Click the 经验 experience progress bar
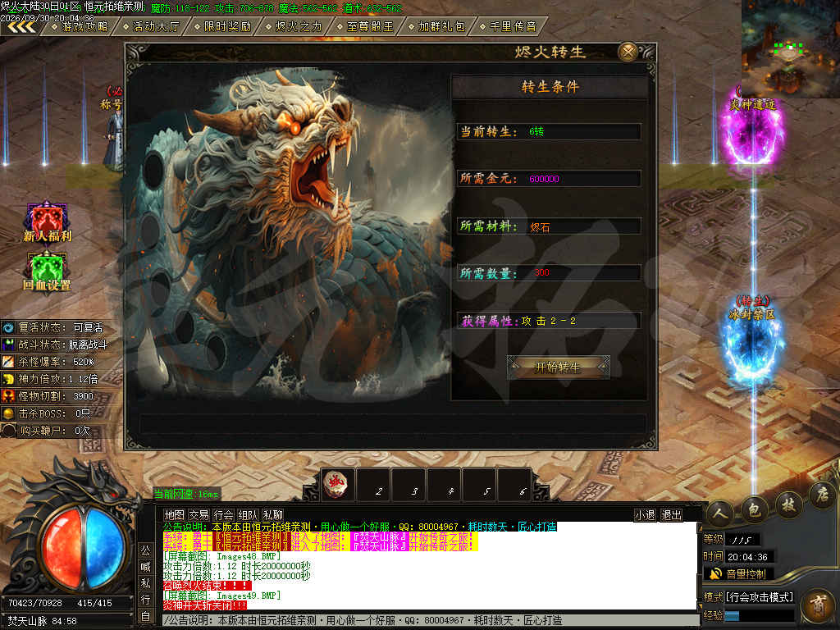This screenshot has height=630, width=840. (x=759, y=616)
